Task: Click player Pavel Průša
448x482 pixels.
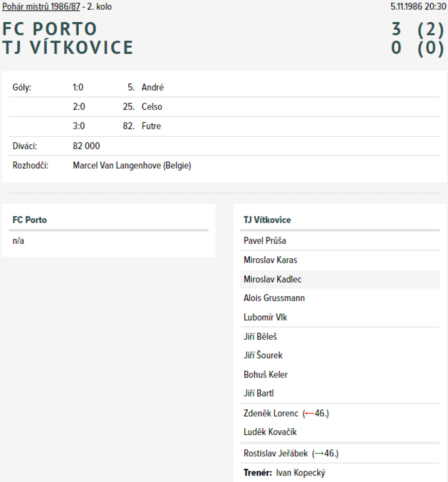Action: click(x=265, y=241)
